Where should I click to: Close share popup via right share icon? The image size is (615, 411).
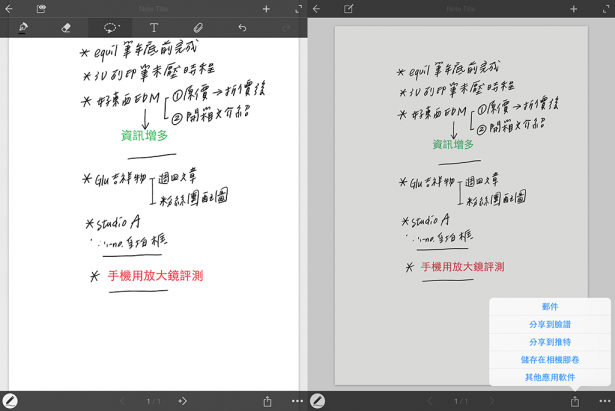click(575, 401)
